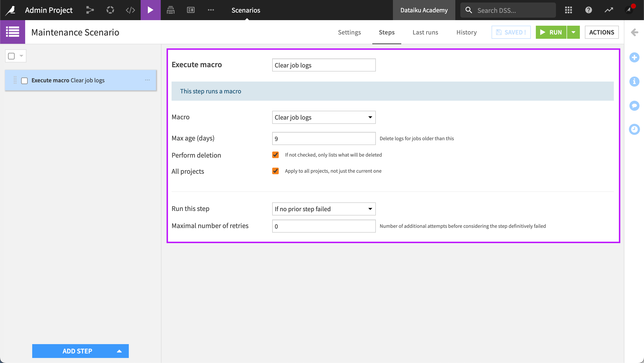Viewport: 644px width, 363px height.
Task: Open the Jobs stack icon
Action: [x=171, y=10]
